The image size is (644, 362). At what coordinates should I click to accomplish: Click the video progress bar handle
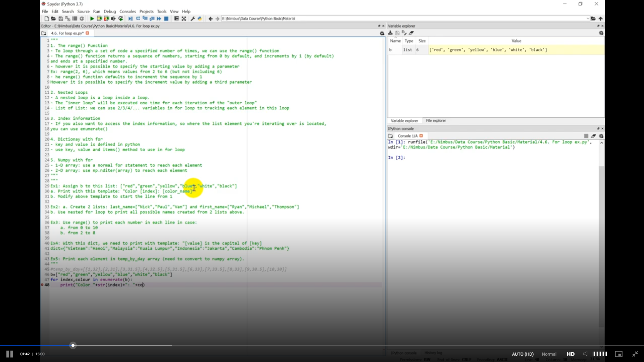[73, 345]
